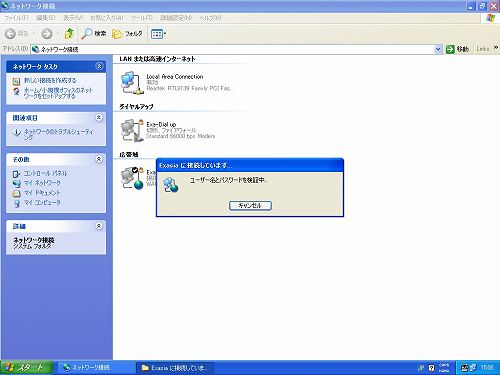Collapse the Details (詳細) panel
The height and width of the screenshot is (375, 500).
coord(99,226)
